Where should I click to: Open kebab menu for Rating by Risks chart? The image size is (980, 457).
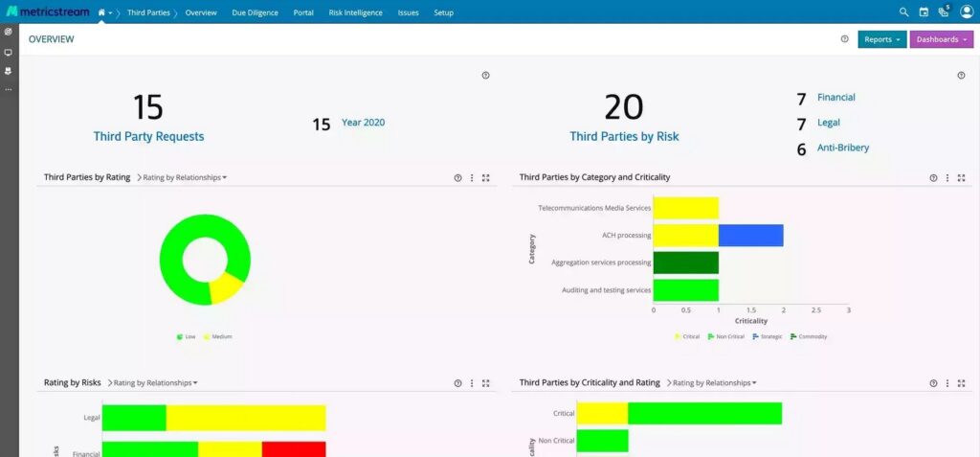[x=472, y=383]
